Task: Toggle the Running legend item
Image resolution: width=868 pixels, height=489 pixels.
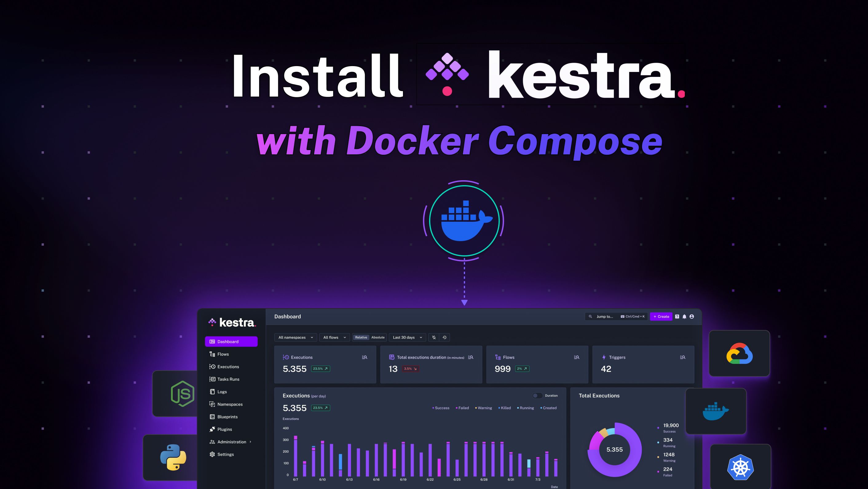Action: point(526,408)
